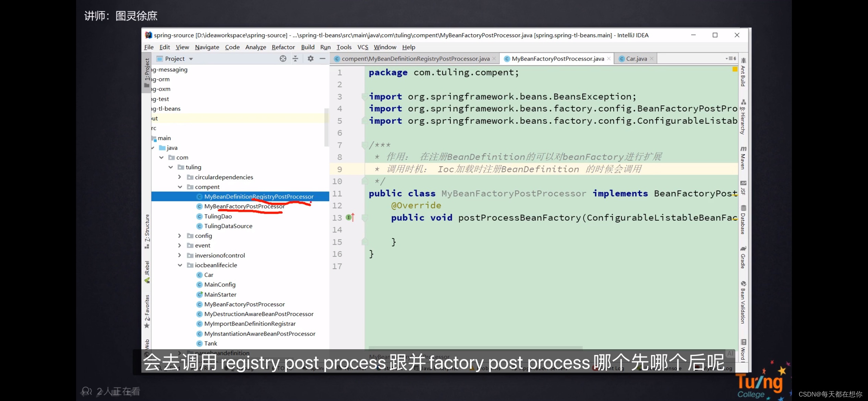Click the implements gutter icon on line 13
868x401 pixels.
click(x=350, y=217)
